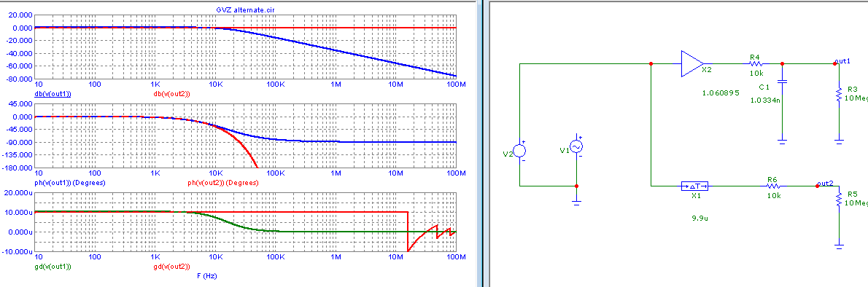The height and width of the screenshot is (287, 868).
Task: Click the gd(v(out2)) plot label
Action: [171, 267]
